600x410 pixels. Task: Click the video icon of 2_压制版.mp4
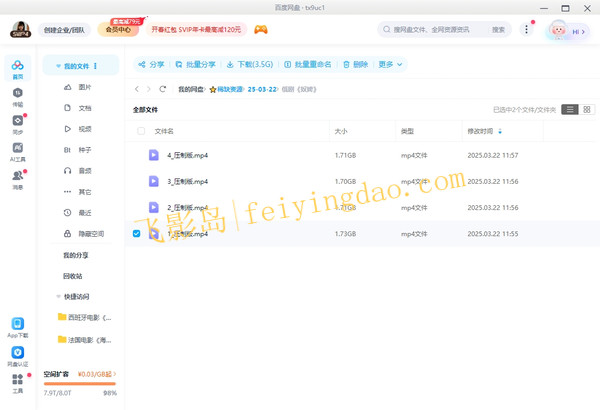153,207
